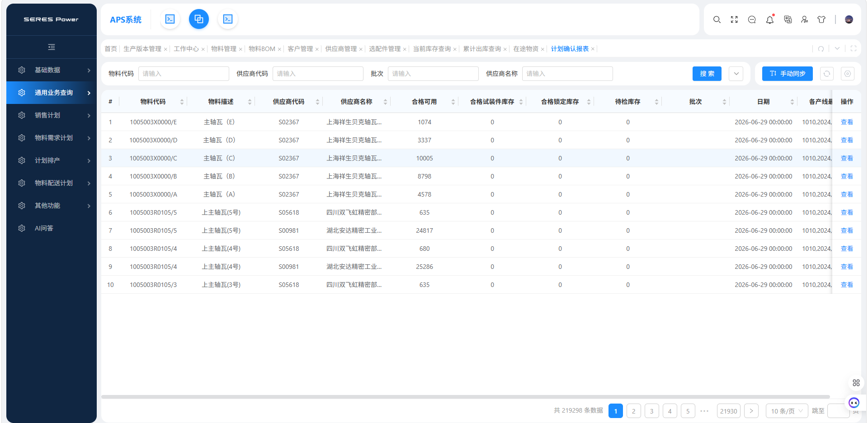Focus the 供应商代码 input field

318,74
